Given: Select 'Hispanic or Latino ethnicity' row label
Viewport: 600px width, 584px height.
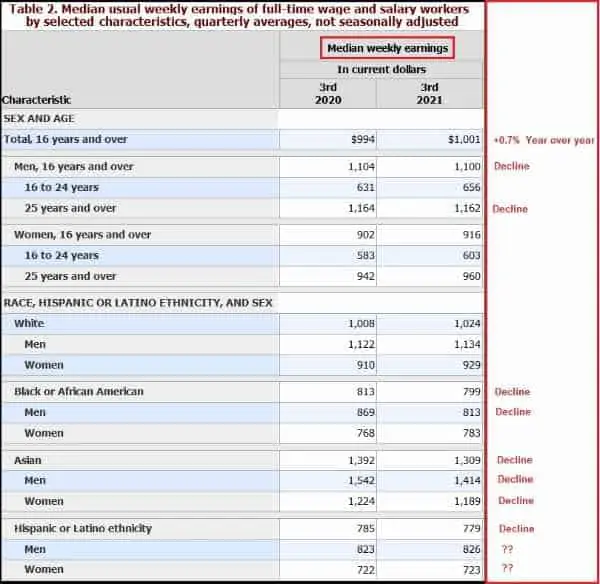Looking at the screenshot, I should pos(83,529).
